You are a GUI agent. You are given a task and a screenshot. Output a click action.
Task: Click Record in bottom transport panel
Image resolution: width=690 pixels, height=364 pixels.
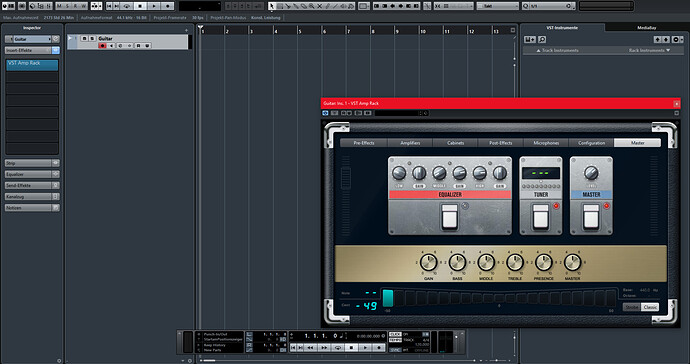(378, 348)
